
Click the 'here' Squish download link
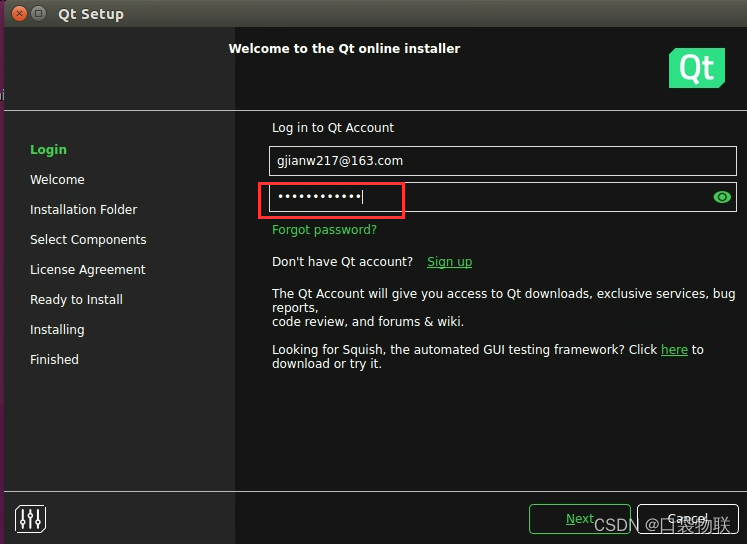point(674,350)
